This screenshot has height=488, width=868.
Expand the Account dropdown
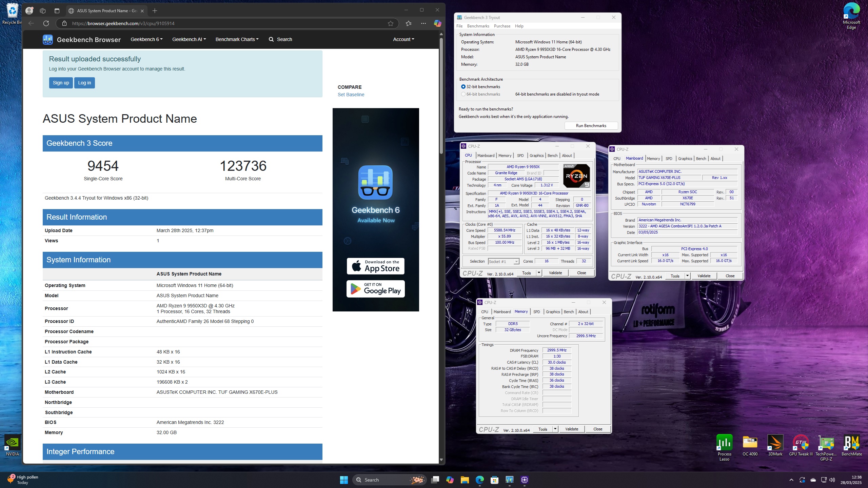(403, 39)
